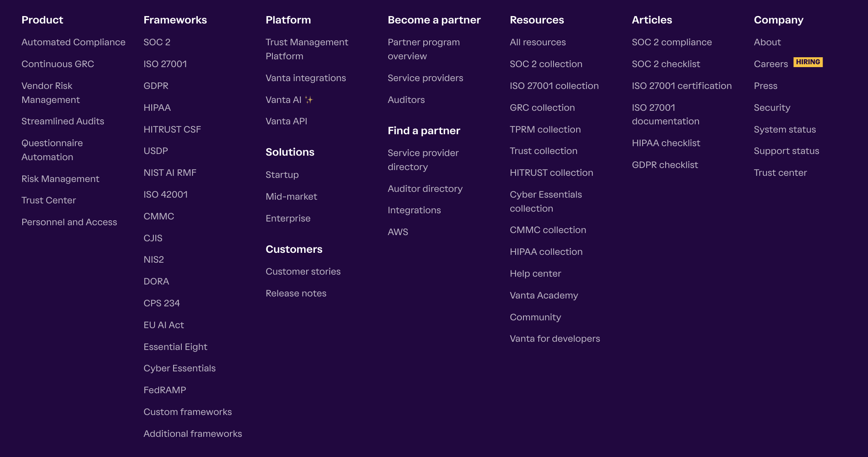This screenshot has width=868, height=457.
Task: Select the AWS partner link
Action: click(397, 232)
